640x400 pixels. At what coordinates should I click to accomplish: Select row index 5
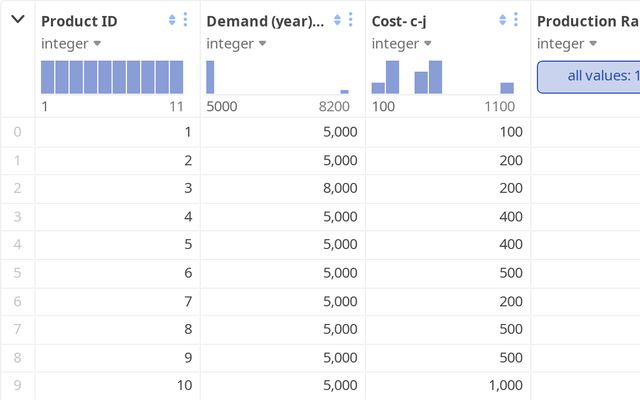[x=18, y=273]
